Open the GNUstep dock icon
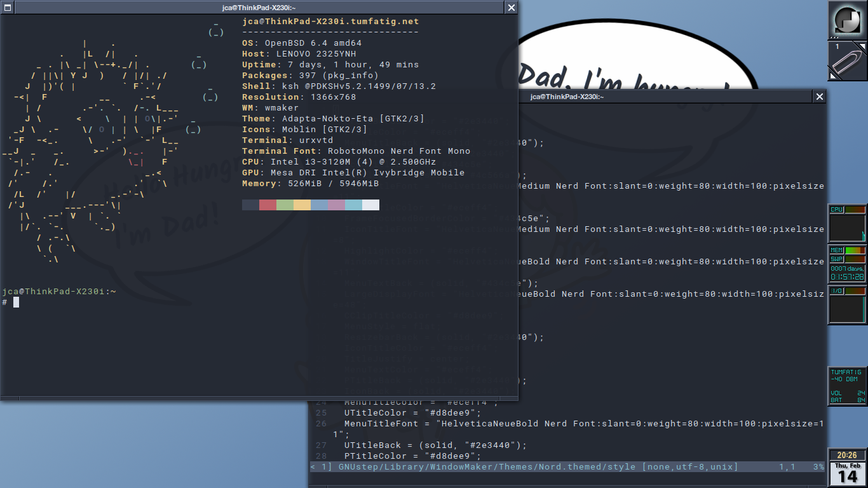The width and height of the screenshot is (868, 488). click(848, 20)
